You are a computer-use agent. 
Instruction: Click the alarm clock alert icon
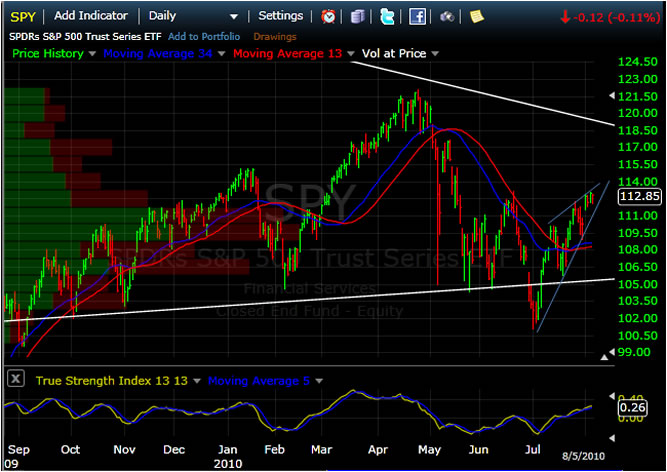[329, 16]
